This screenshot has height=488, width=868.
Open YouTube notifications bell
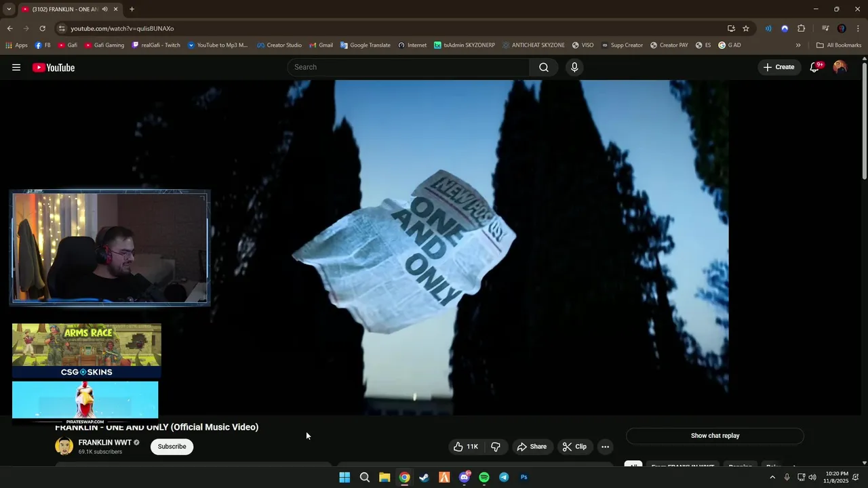[x=815, y=67]
